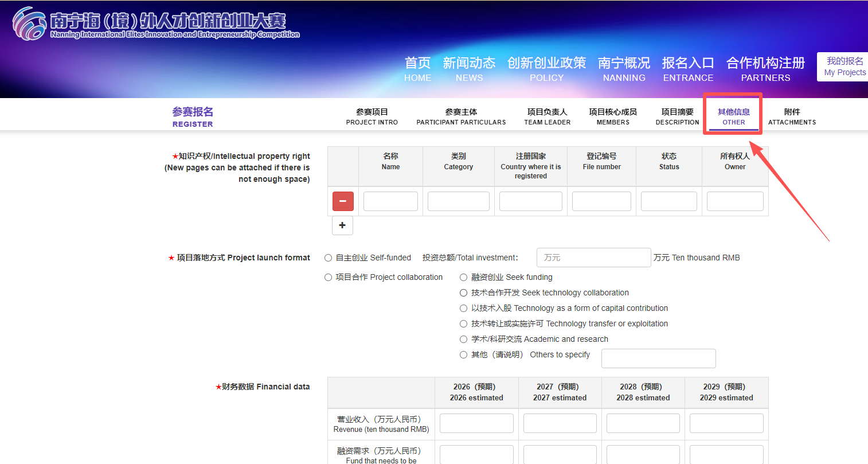This screenshot has width=868, height=464.
Task: Focus the Total investment amount field
Action: (x=594, y=258)
